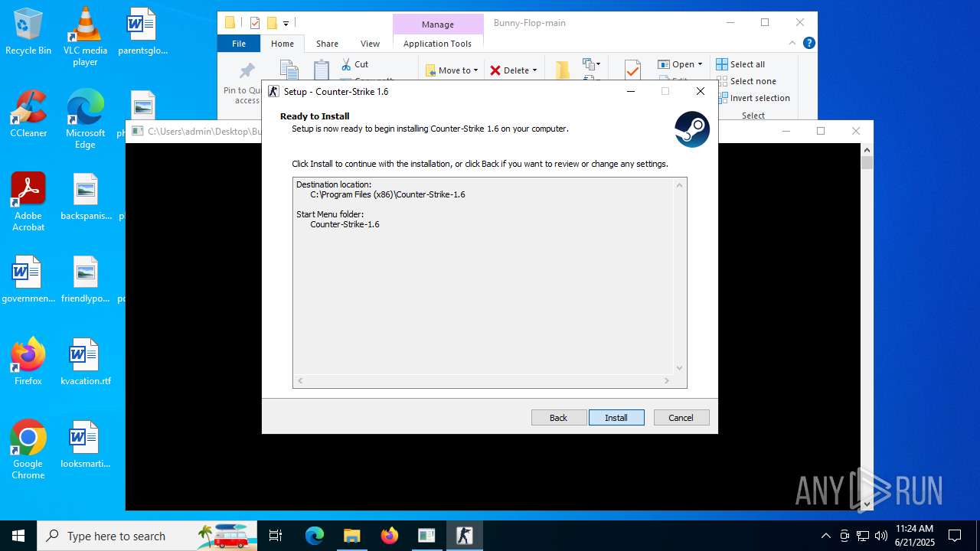
Task: Open the notification center icon
Action: (x=955, y=536)
